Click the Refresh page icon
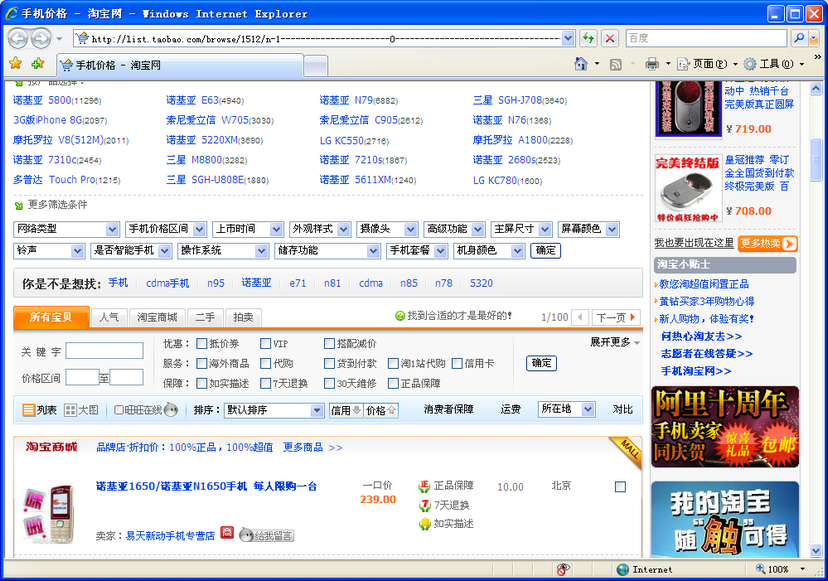Viewport: 828px width, 581px height. 589,38
